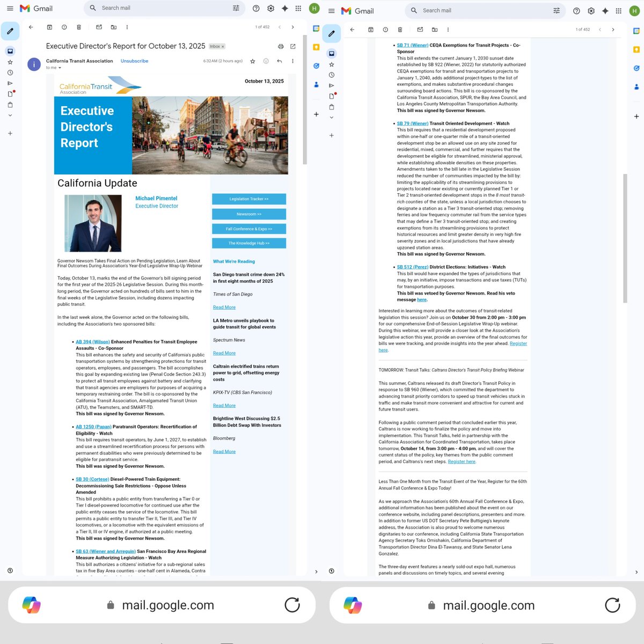
Task: Open message More menu beside reply
Action: coord(292,61)
